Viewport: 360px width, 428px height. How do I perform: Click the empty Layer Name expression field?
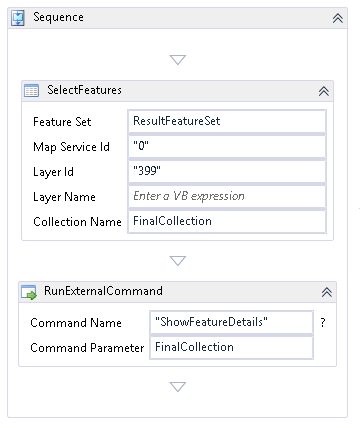(227, 196)
